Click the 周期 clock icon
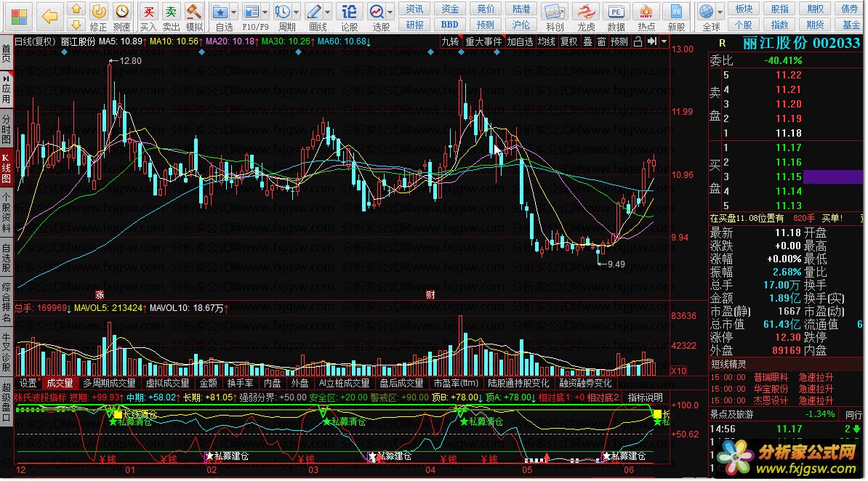Viewport: 868px width, 481px height. click(x=282, y=11)
